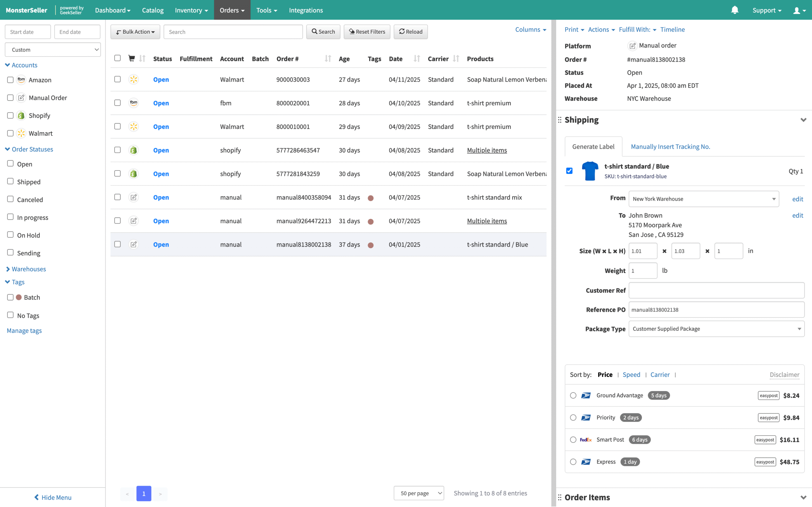Click Shopify icon for order 5777281843259
This screenshot has height=507, width=812.
[x=133, y=174]
